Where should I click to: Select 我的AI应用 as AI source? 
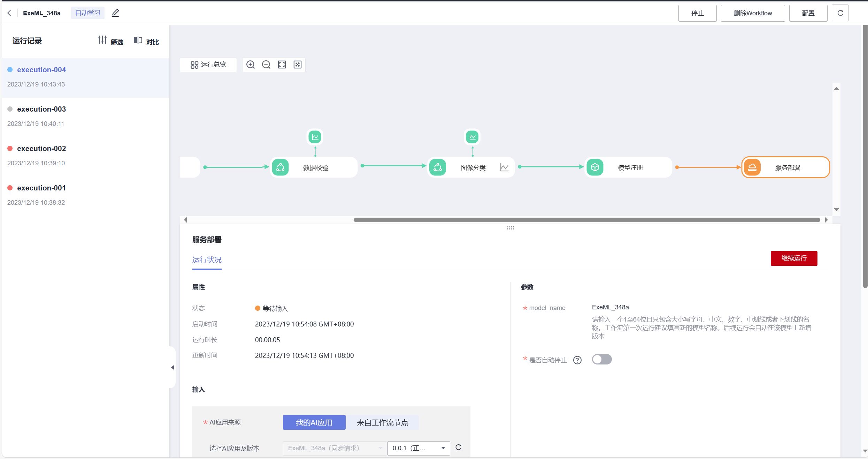[314, 422]
